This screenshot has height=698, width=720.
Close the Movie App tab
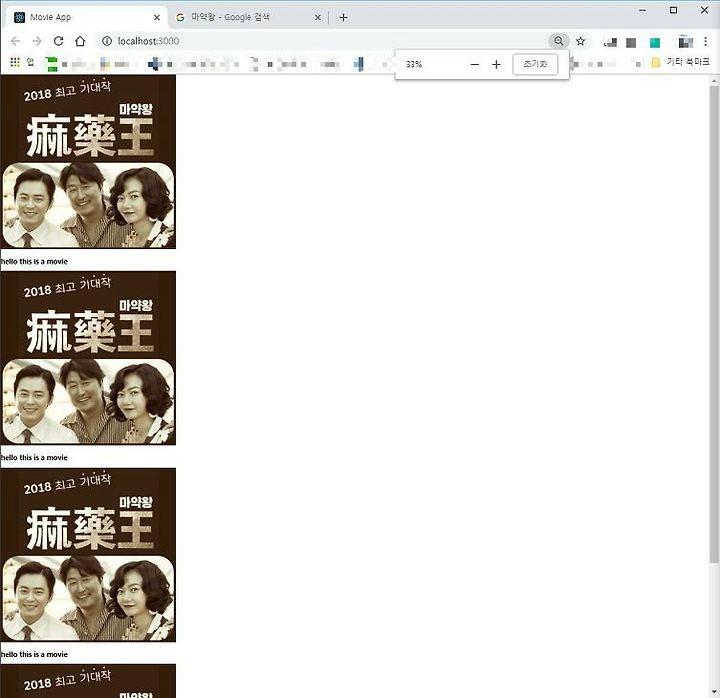click(157, 17)
